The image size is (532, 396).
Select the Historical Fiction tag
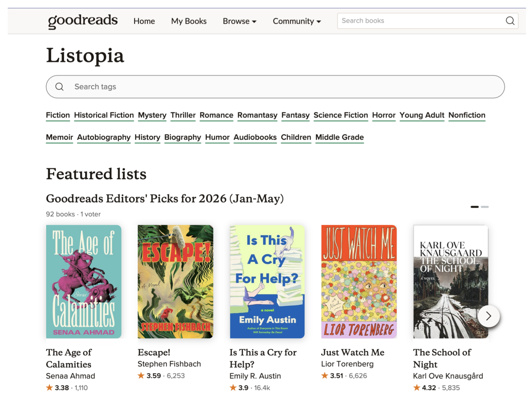tap(104, 115)
